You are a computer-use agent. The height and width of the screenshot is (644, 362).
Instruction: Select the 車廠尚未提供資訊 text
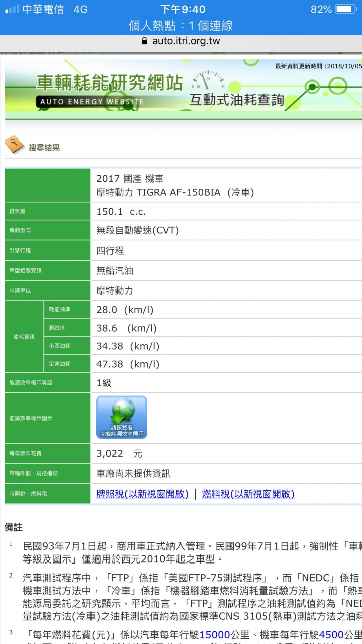tap(133, 473)
